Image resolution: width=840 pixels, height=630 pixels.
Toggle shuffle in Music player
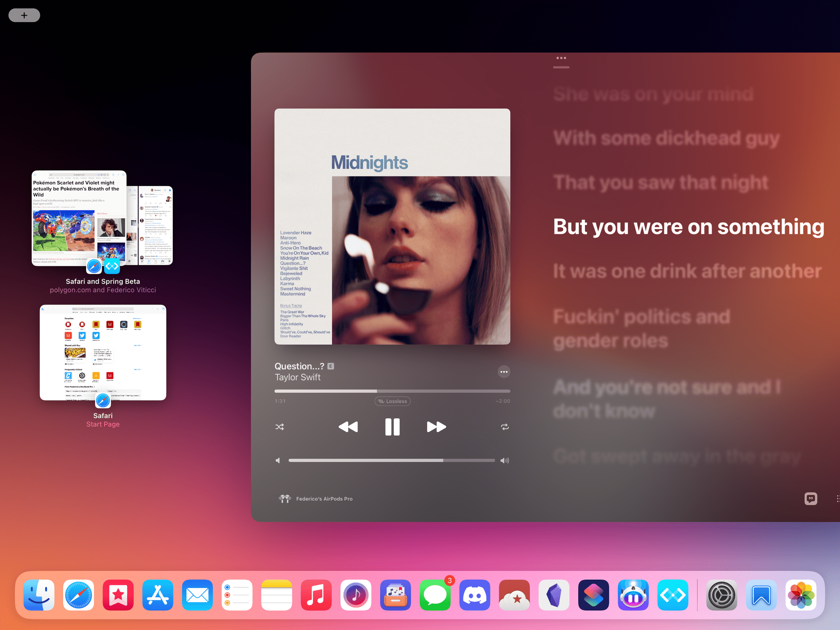click(x=280, y=427)
